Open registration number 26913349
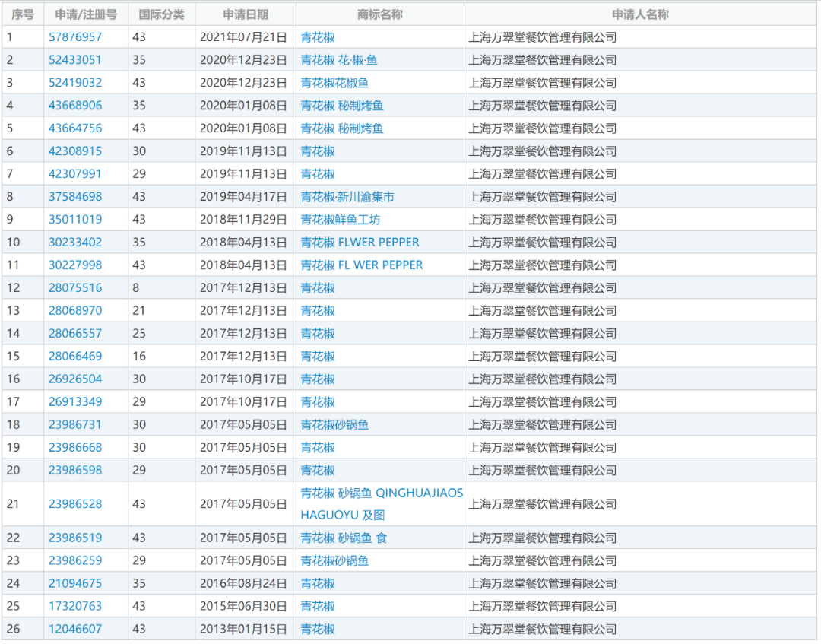Image resolution: width=821 pixels, height=644 pixels. pyautogui.click(x=74, y=401)
